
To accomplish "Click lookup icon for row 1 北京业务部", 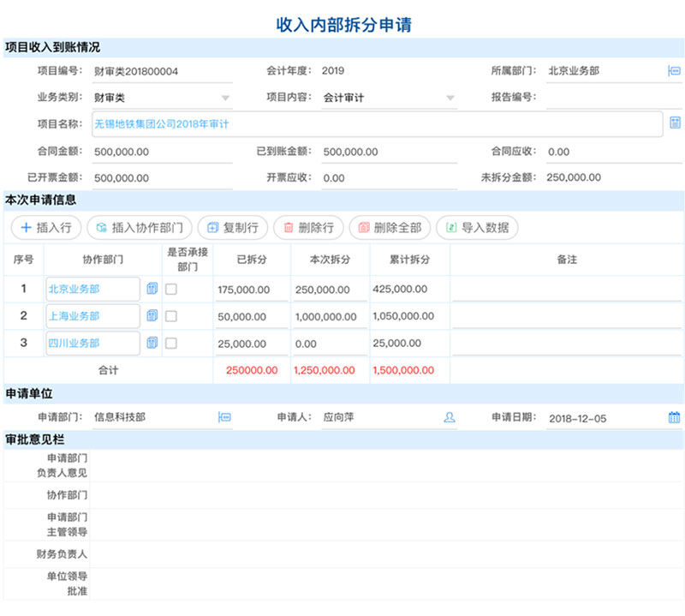I will click(152, 290).
